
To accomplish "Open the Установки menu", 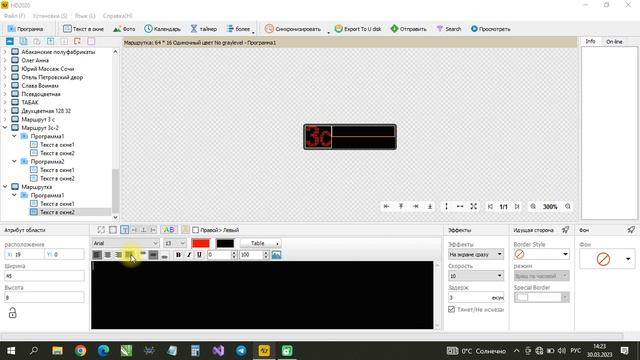I will [50, 16].
